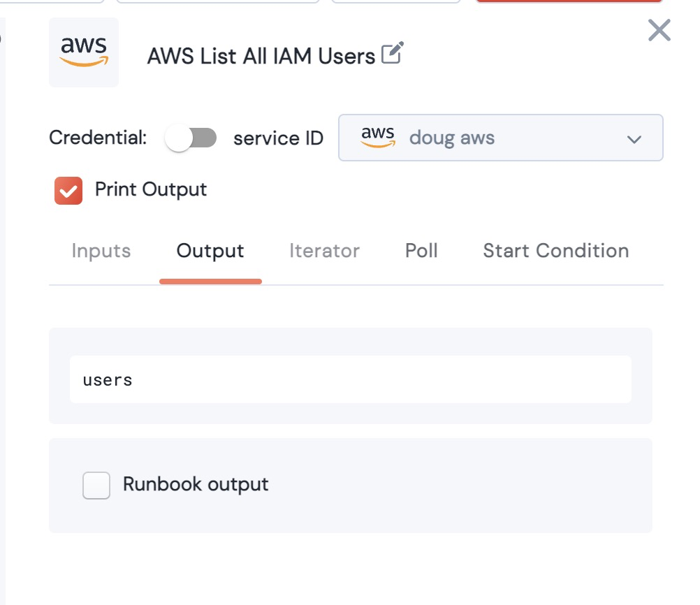
Task: Open the Start Condition tab
Action: [x=555, y=251]
